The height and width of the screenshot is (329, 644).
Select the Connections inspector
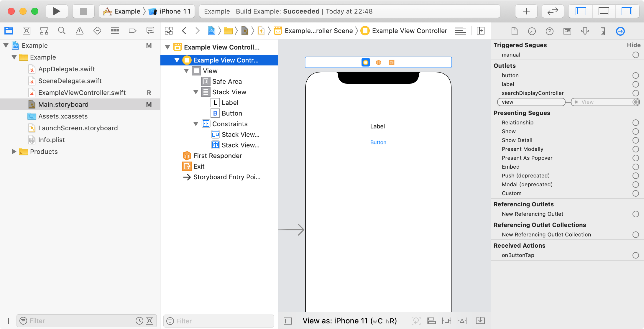pos(620,31)
